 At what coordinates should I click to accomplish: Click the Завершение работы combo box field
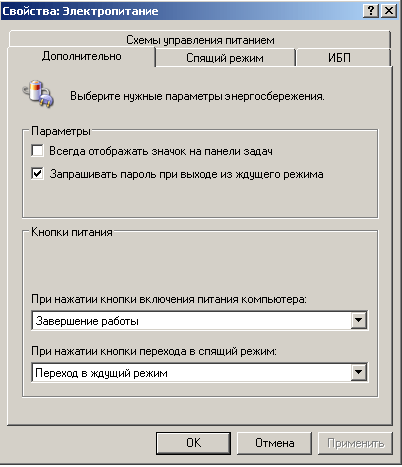200,321
